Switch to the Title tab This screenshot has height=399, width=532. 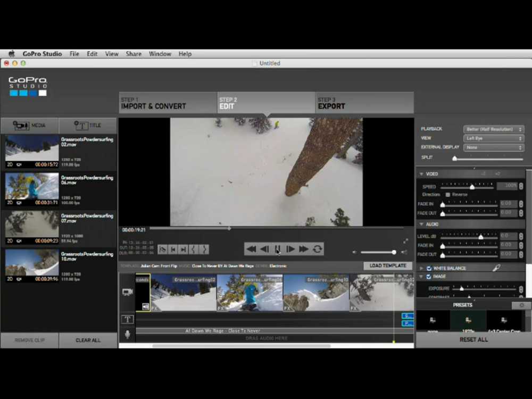pyautogui.click(x=88, y=126)
